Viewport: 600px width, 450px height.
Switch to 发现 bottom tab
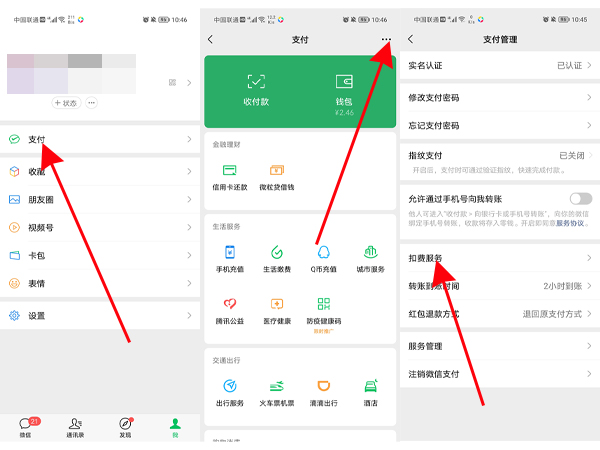pos(125,427)
